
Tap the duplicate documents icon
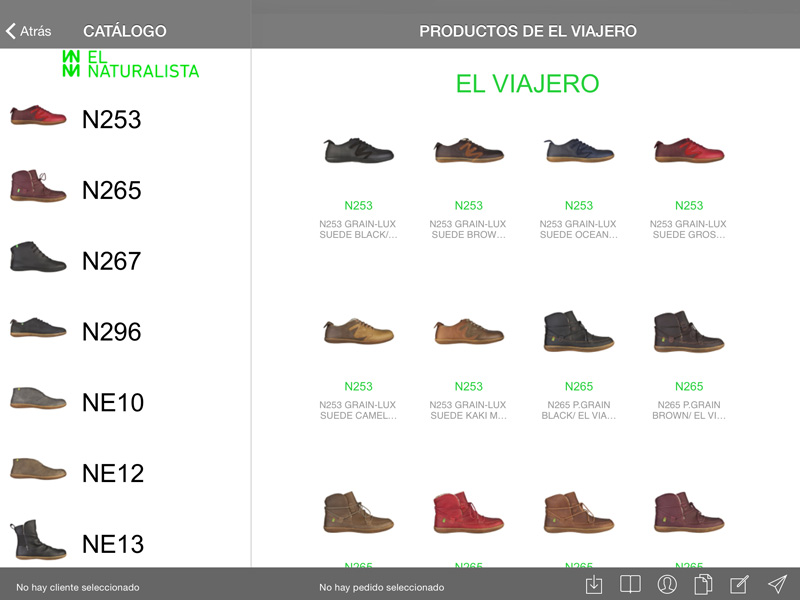tap(703, 584)
